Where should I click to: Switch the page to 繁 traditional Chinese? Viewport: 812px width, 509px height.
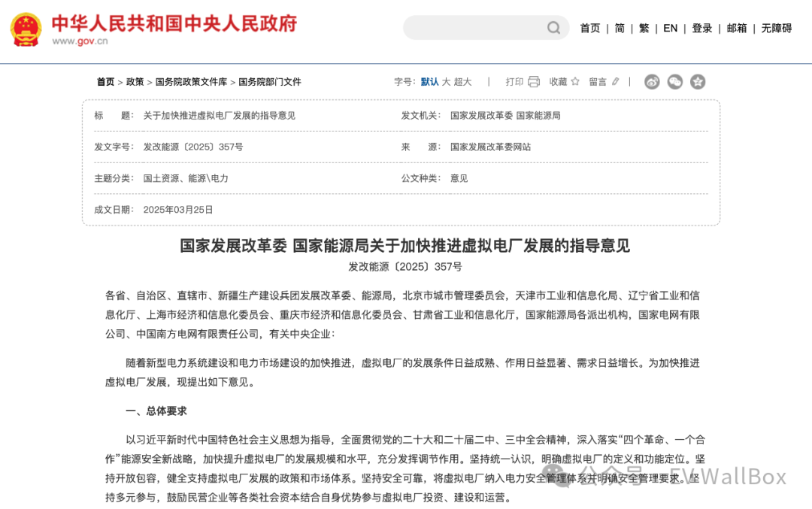pos(644,28)
